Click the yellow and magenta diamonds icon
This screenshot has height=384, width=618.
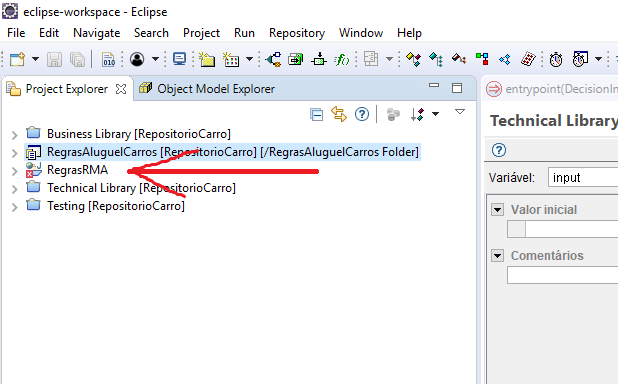pyautogui.click(x=413, y=60)
